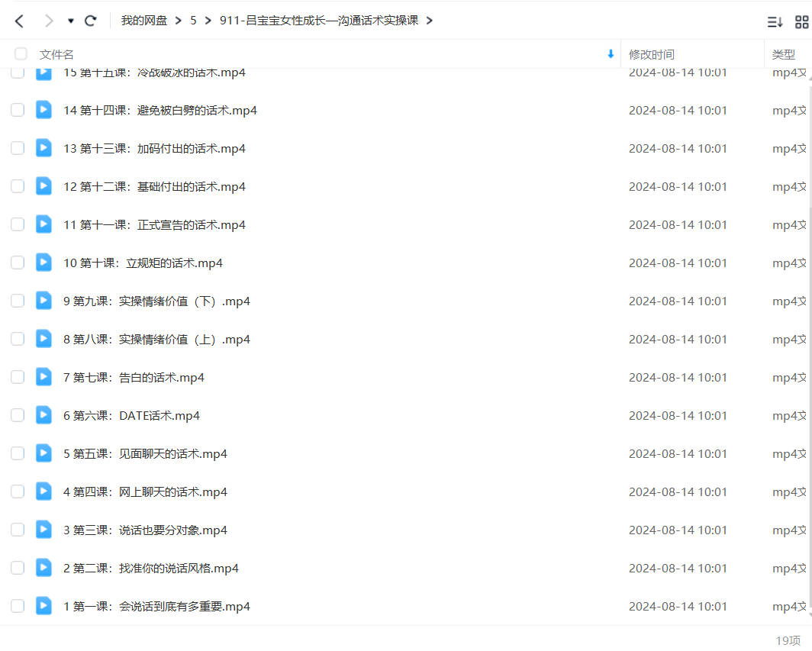Image resolution: width=812 pixels, height=651 pixels.
Task: Select file 9 第九课：实操情绪价值（下）.mp4
Action: [157, 301]
